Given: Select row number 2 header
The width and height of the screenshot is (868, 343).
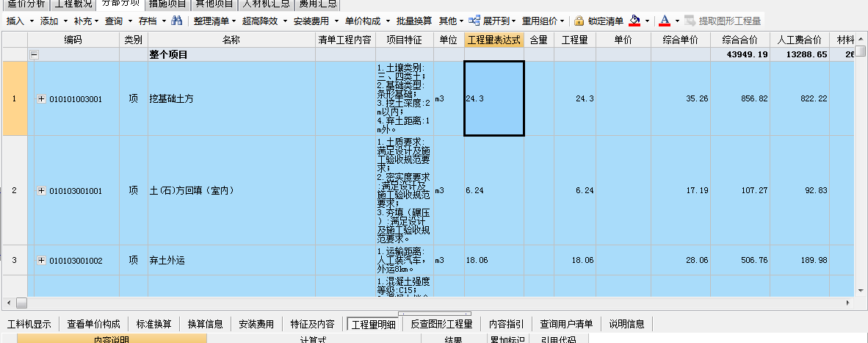Looking at the screenshot, I should pos(15,190).
